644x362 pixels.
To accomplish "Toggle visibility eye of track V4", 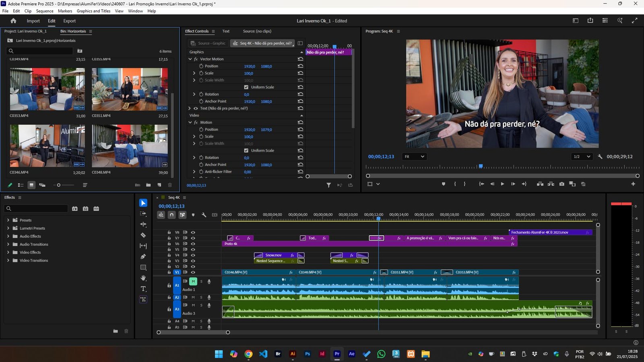I will pyautogui.click(x=193, y=255).
